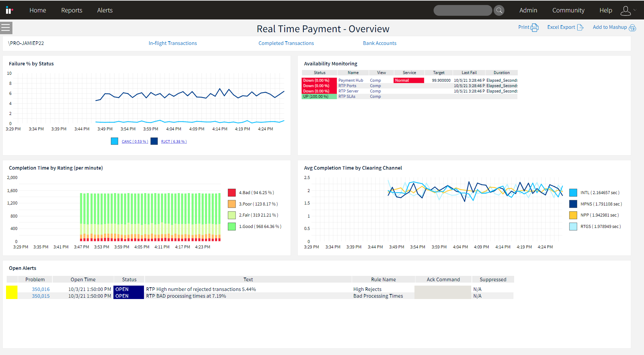Sort Open Alerts by Open Time column
Screen dimensions: 644x355
pos(83,279)
